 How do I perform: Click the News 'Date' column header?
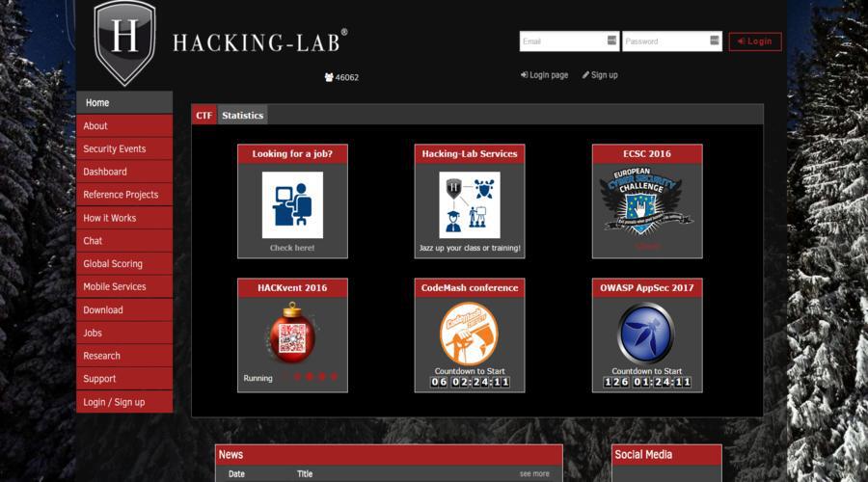tap(236, 473)
